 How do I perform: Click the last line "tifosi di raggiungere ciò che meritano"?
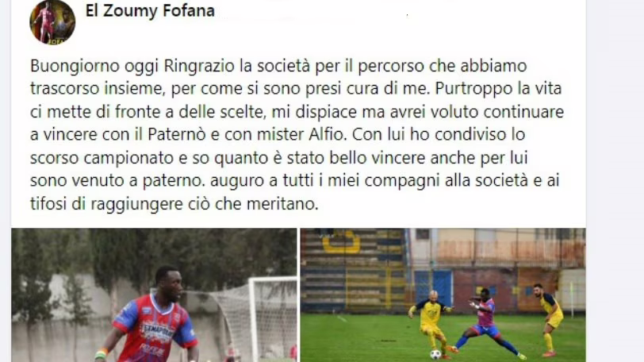(x=174, y=204)
